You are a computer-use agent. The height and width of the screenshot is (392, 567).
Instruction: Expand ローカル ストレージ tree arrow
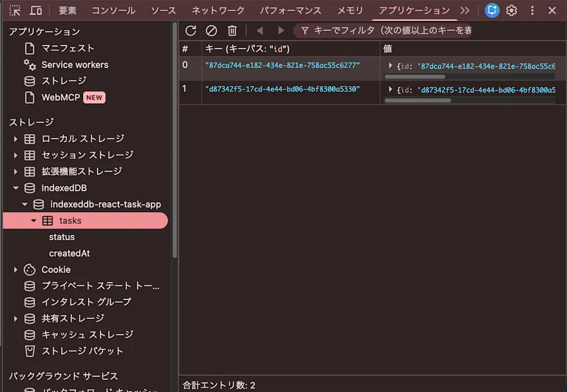tap(16, 139)
